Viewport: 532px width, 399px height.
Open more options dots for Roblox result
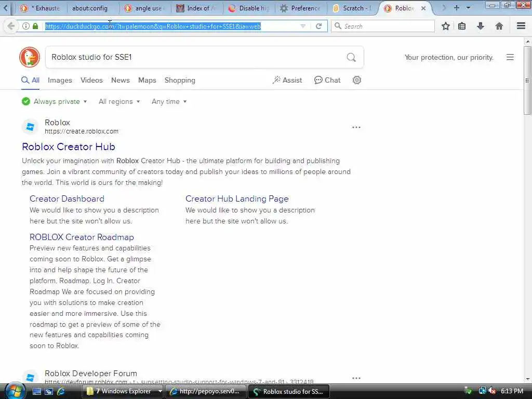pyautogui.click(x=356, y=127)
